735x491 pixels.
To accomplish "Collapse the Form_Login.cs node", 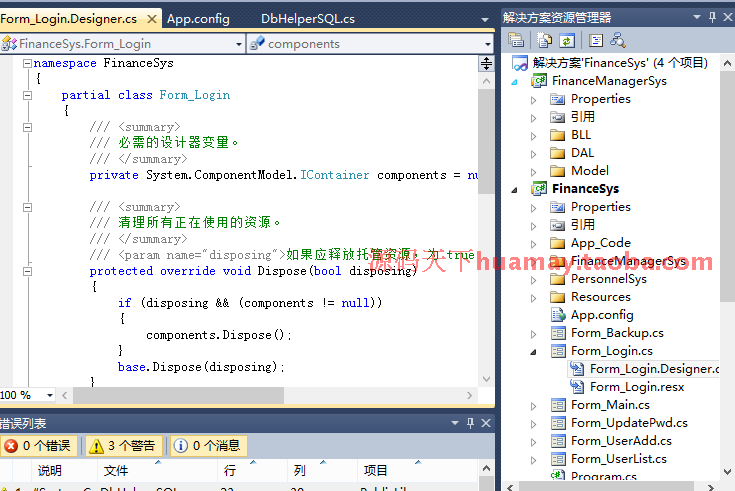I will click(x=533, y=352).
